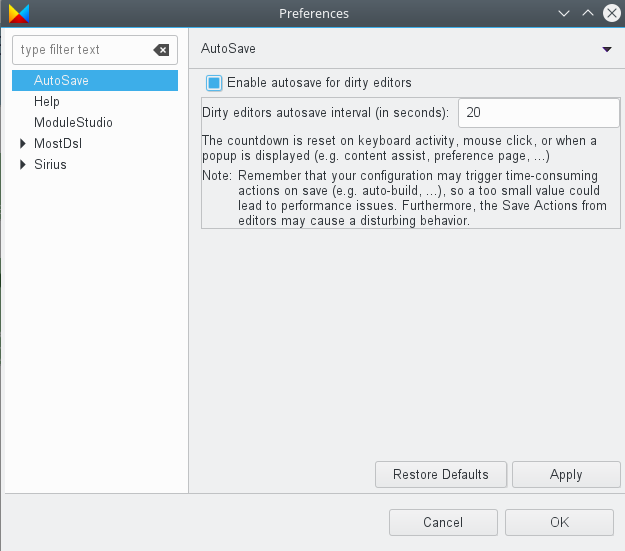
Task: Select the Help preference page
Action: click(47, 101)
